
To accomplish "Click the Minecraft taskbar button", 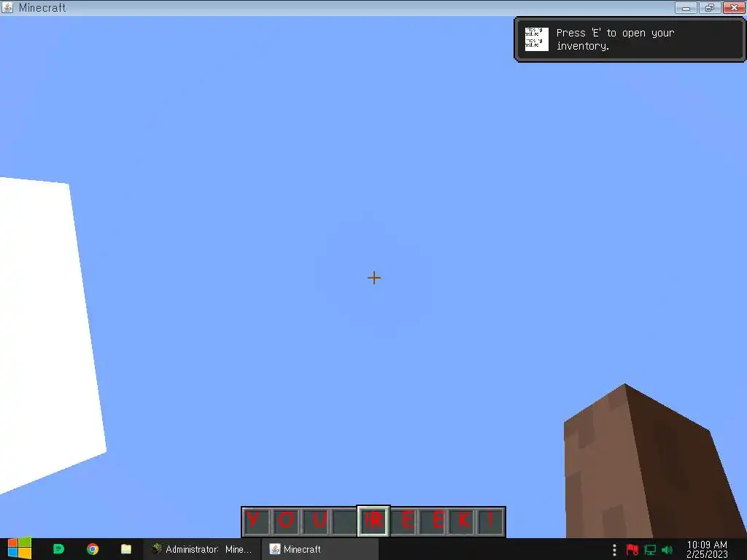I will pyautogui.click(x=320, y=549).
